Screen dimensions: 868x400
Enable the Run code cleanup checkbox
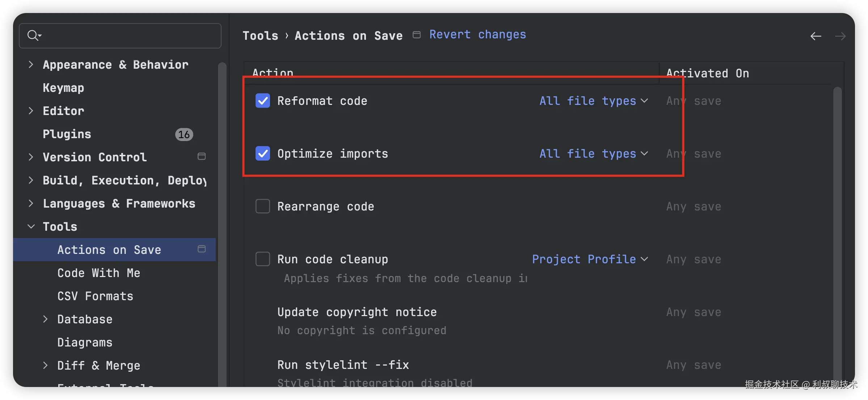pos(263,259)
